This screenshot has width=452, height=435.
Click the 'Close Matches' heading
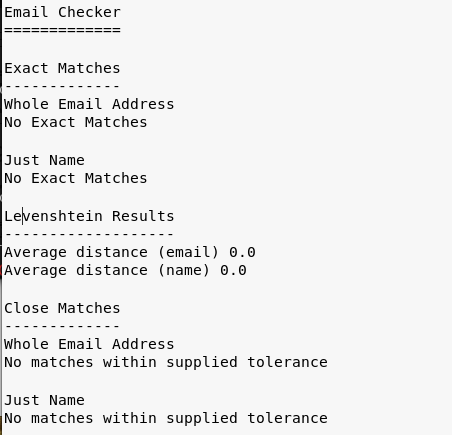click(x=62, y=308)
